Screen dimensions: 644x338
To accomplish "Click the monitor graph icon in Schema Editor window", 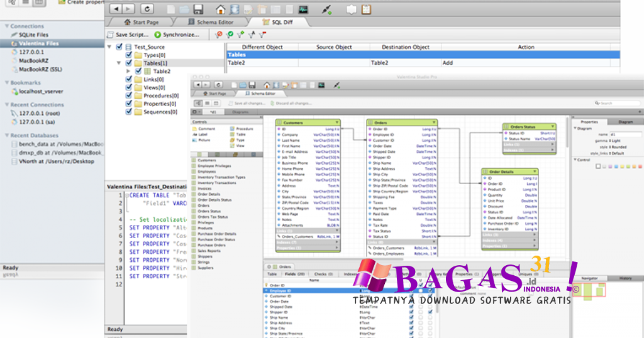I will coord(321,85).
